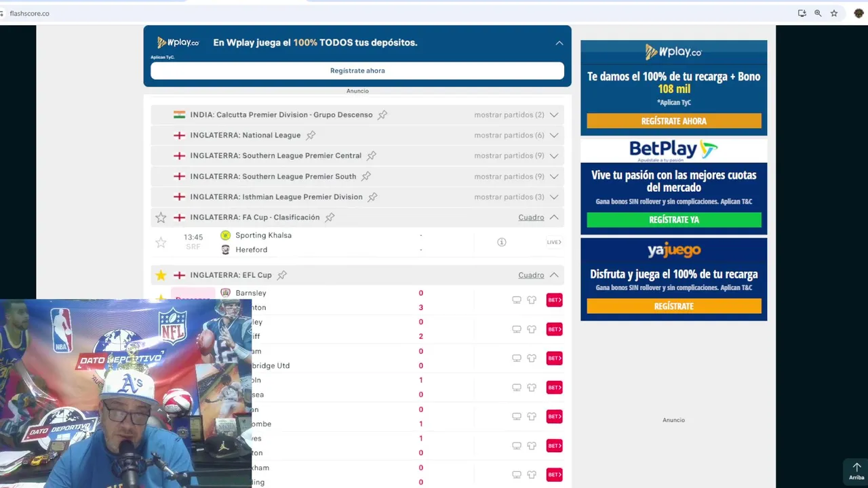Open shirt icon in Cambridge Utd match row

tap(532, 359)
